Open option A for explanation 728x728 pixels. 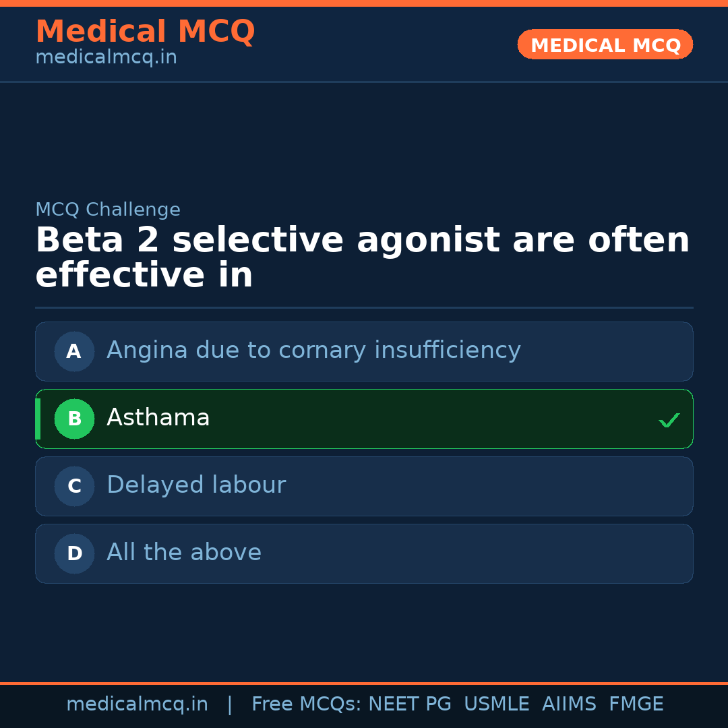[364, 351]
